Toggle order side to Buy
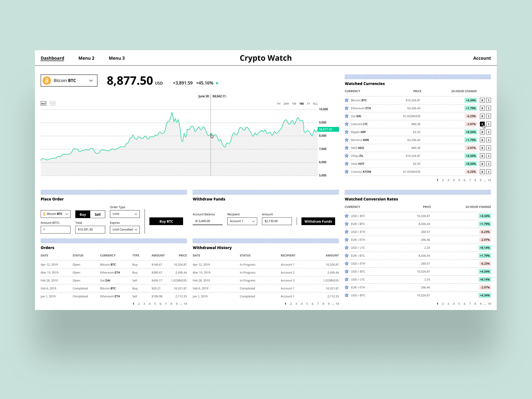Screen dimensions: 532x399 coord(83,214)
